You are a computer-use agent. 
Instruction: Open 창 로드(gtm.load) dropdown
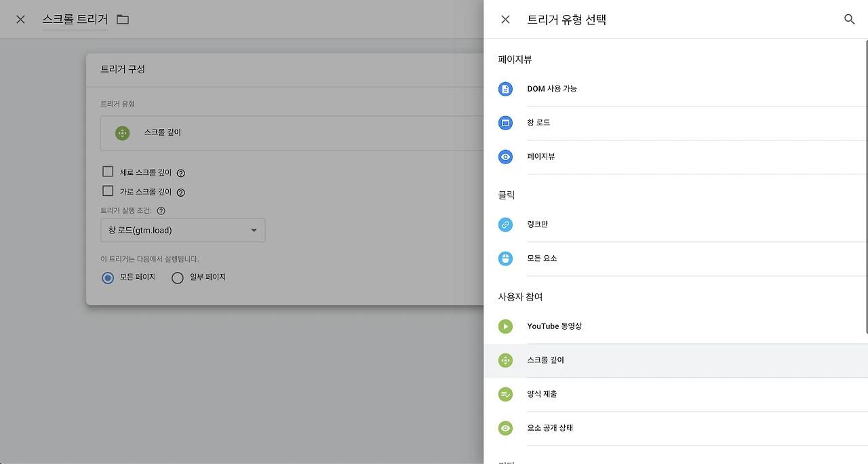(182, 230)
